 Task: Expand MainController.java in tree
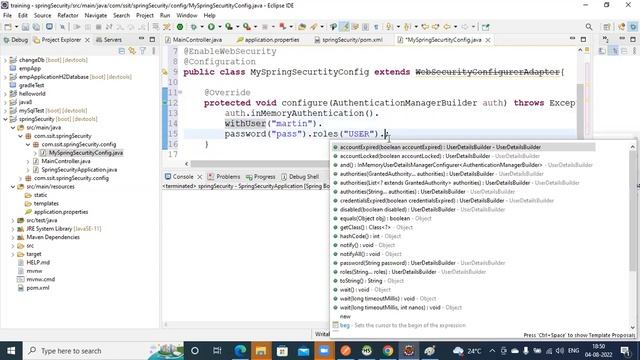(28, 161)
